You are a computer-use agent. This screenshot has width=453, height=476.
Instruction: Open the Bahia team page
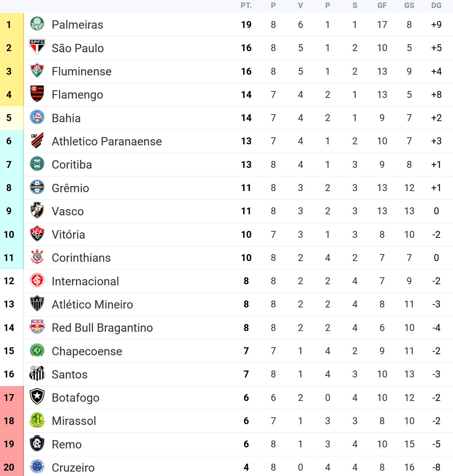pos(66,118)
